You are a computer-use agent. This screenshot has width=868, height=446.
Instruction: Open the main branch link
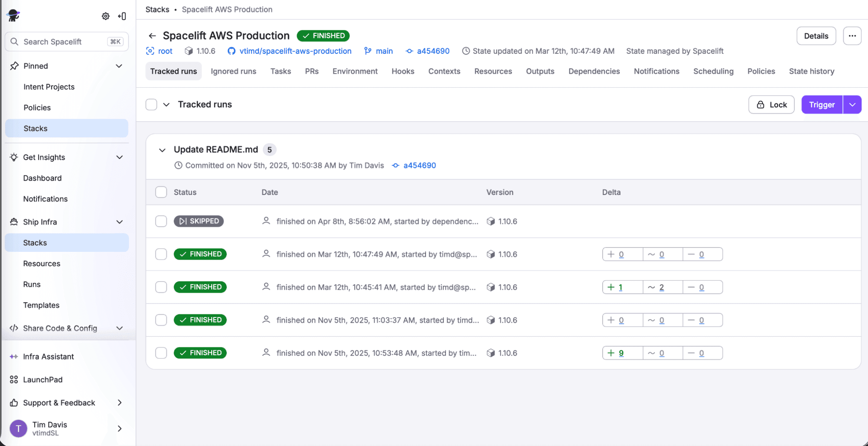click(384, 51)
